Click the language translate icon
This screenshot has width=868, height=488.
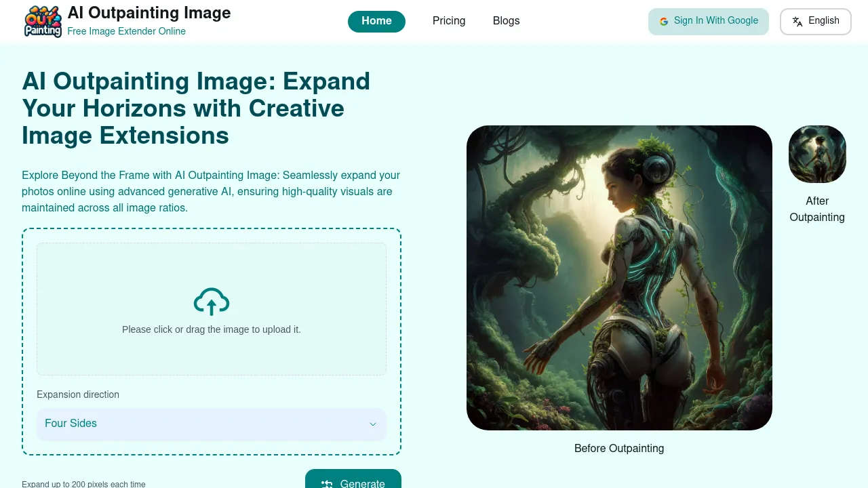pyautogui.click(x=797, y=22)
